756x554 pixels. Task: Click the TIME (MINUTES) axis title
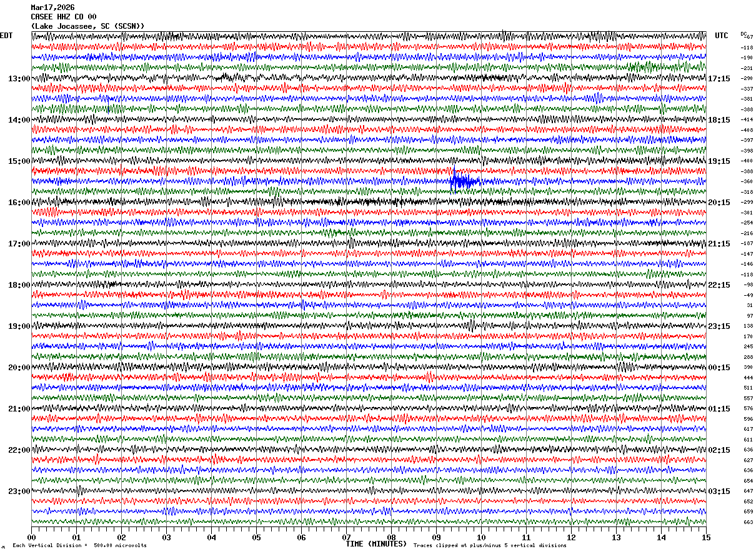point(376,544)
